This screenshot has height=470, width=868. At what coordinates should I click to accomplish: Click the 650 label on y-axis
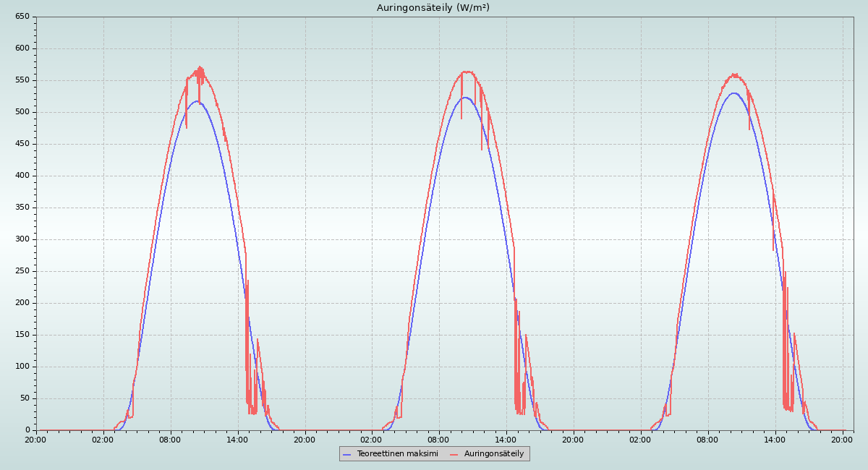[x=22, y=17]
